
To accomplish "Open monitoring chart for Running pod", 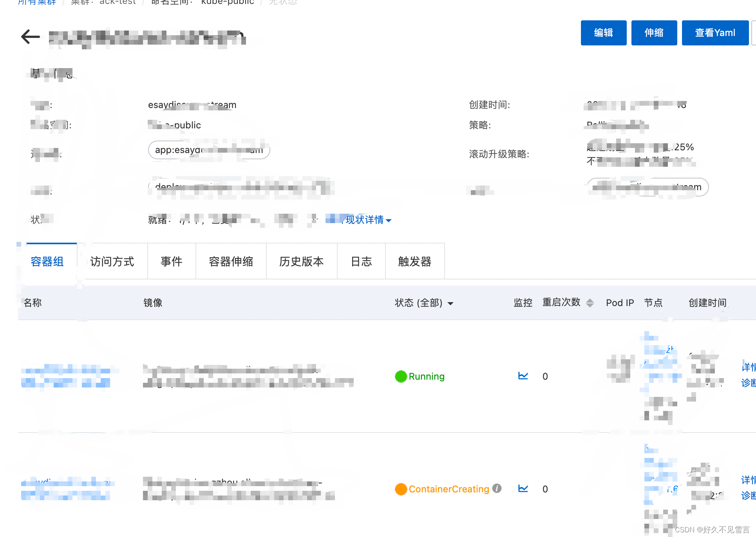I will (x=523, y=376).
